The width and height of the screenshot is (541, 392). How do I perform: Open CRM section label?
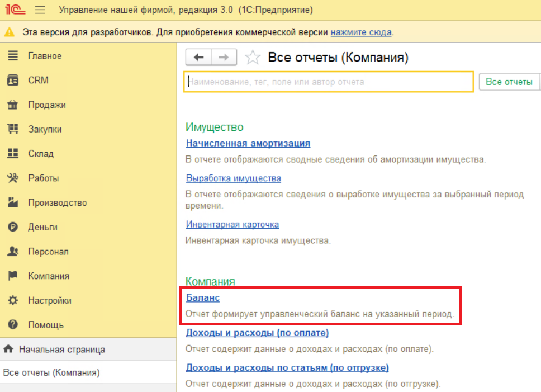pos(39,80)
